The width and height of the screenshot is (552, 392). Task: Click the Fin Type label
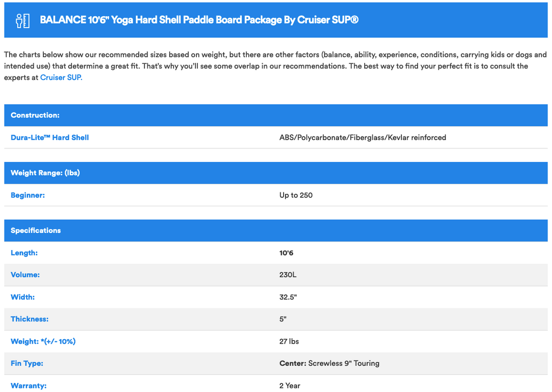pyautogui.click(x=27, y=363)
